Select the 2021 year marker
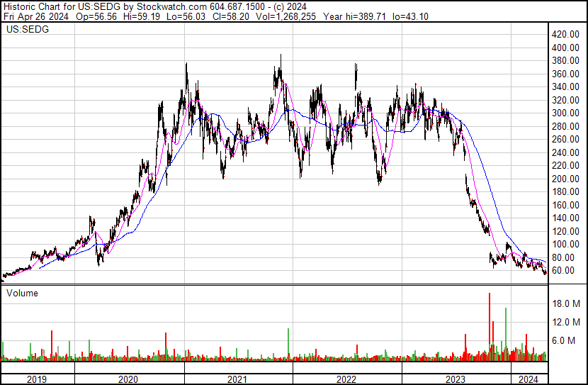 point(237,379)
